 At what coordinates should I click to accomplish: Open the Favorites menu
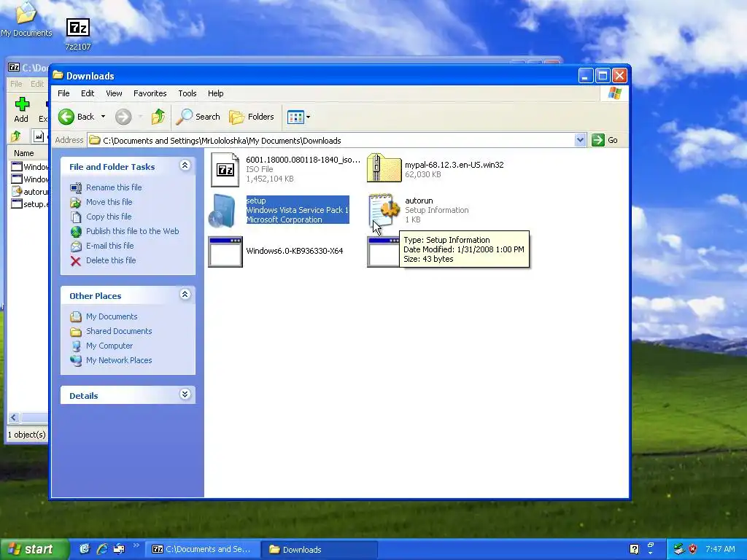point(150,93)
